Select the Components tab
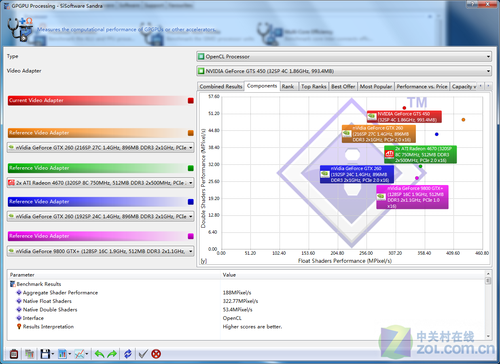 [262, 86]
